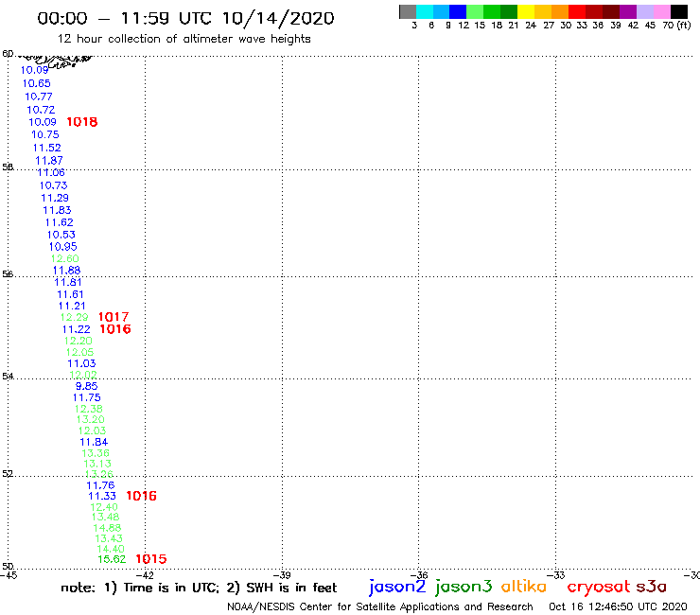Click the wave height value 11.87

(49, 160)
